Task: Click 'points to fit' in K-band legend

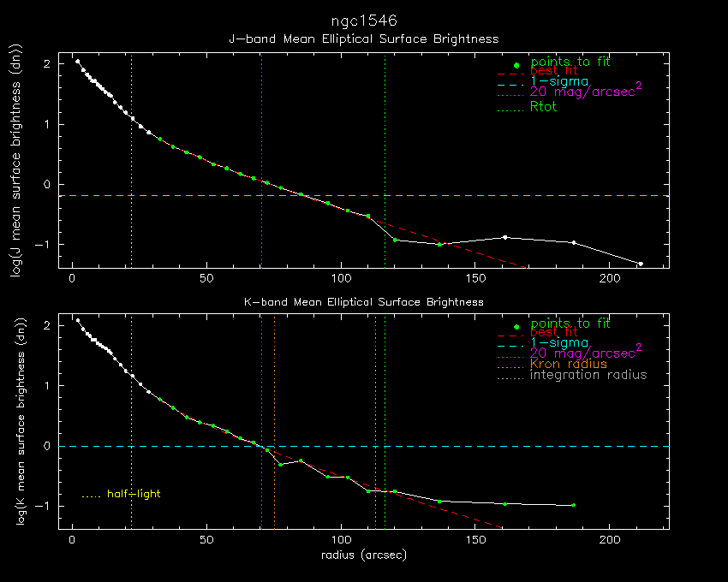Action: (570, 323)
